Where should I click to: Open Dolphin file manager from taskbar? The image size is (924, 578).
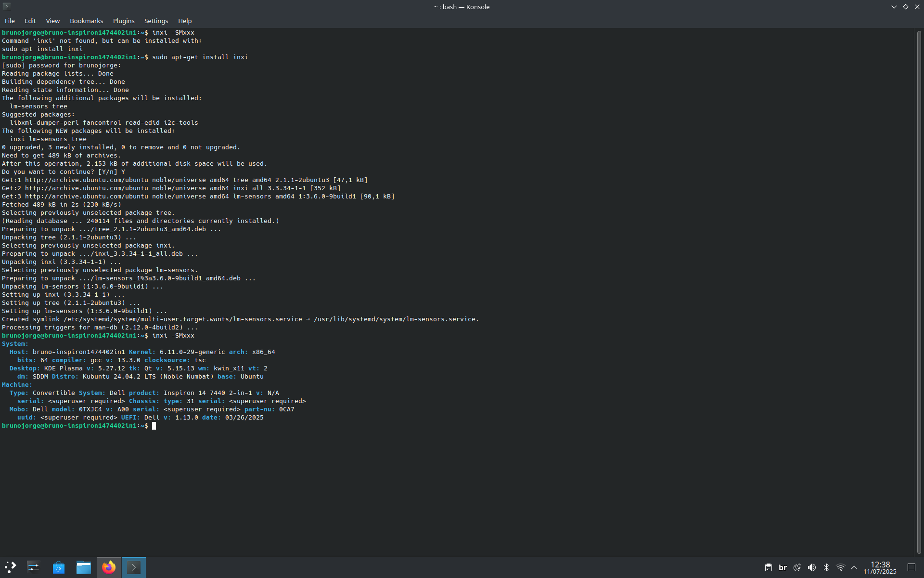(84, 567)
